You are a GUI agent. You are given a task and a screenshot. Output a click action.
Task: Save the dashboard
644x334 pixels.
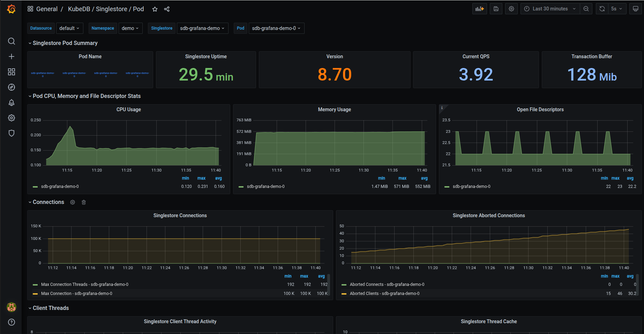pos(496,9)
